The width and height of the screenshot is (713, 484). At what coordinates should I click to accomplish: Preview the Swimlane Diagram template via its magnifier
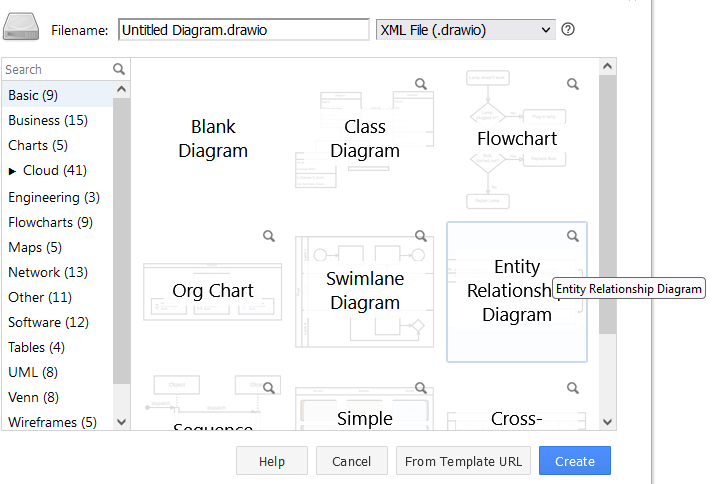click(421, 236)
